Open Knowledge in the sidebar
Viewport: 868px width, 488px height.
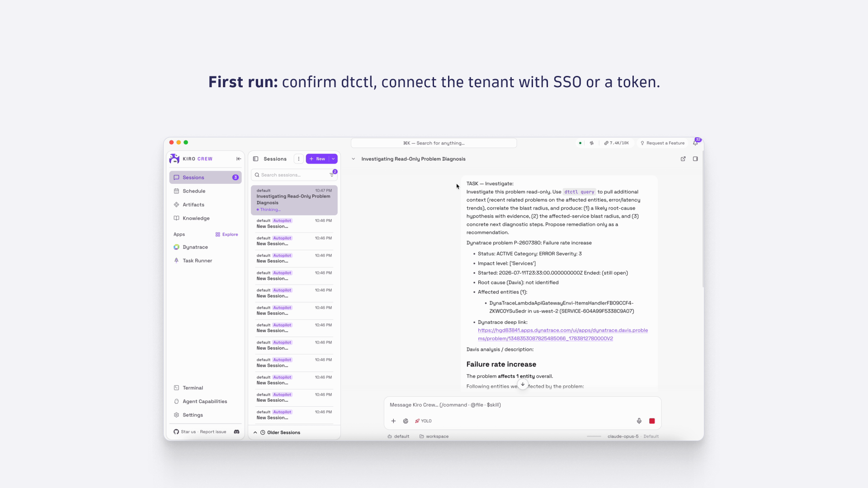[x=205, y=218]
